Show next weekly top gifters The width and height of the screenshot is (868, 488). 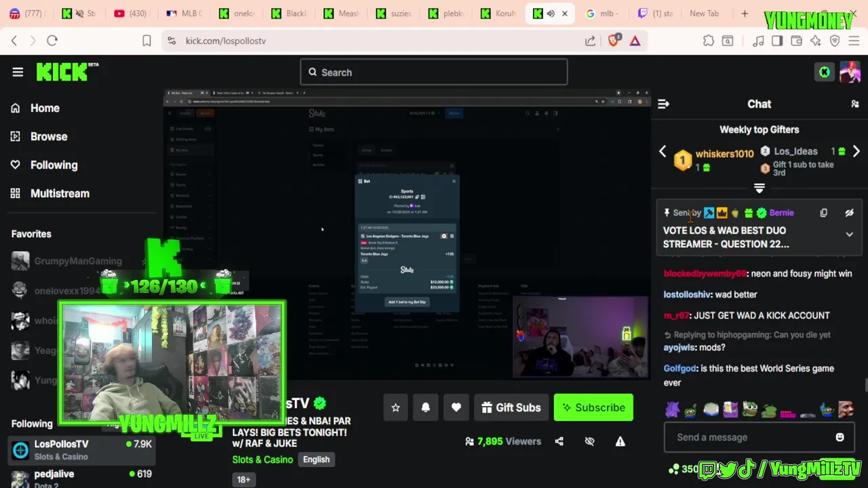click(856, 152)
